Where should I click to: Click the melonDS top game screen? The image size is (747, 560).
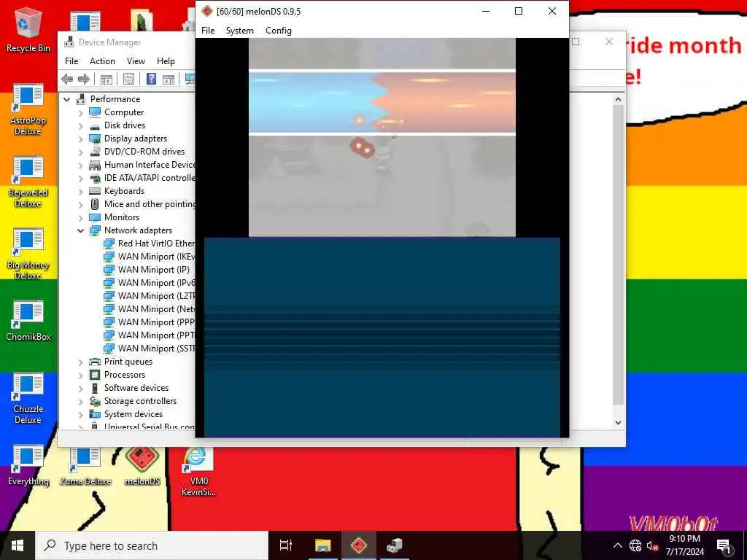coord(382,138)
